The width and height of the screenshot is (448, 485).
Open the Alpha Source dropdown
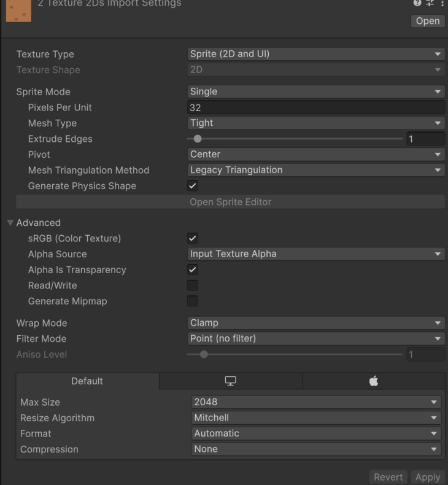click(316, 254)
